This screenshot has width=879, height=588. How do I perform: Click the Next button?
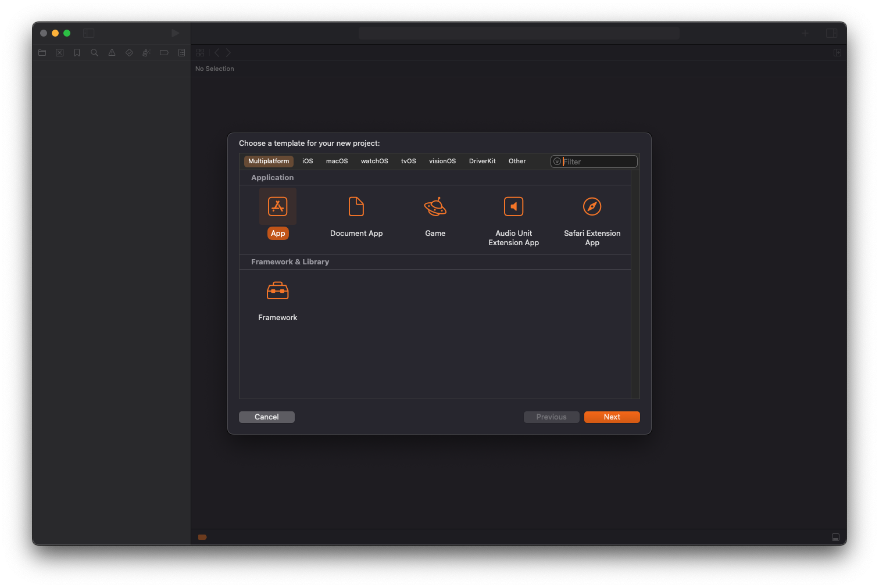coord(612,417)
